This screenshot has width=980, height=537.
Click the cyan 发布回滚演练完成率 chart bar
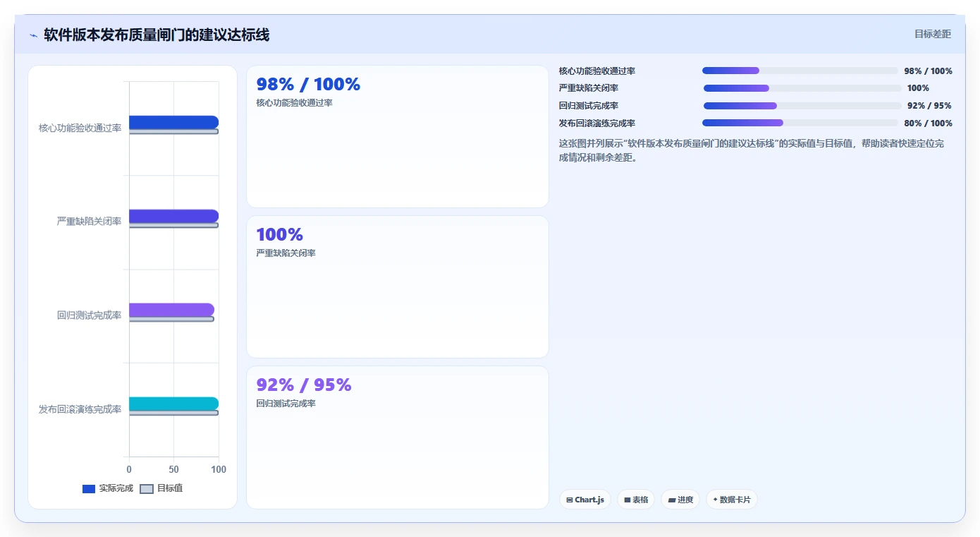[x=173, y=404]
